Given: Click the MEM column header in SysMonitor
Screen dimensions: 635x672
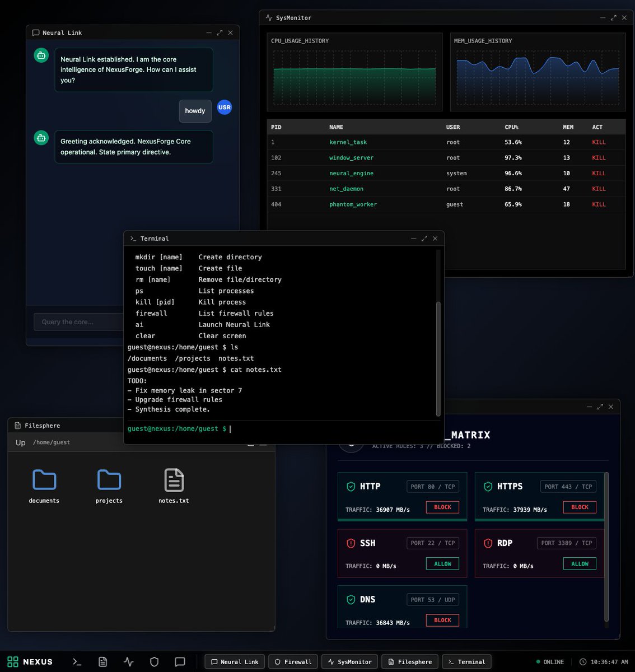Looking at the screenshot, I should (x=568, y=127).
